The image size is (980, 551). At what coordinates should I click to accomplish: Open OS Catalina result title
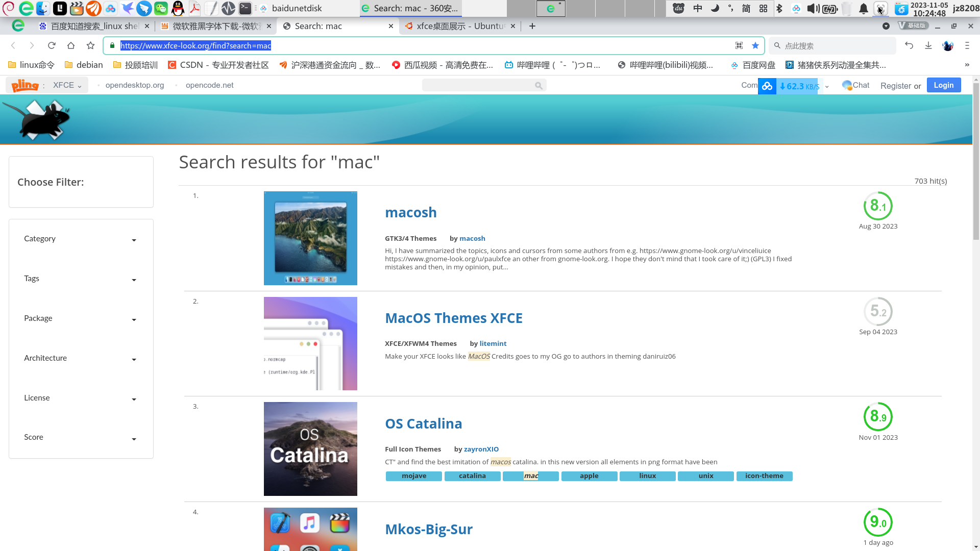[x=423, y=423]
